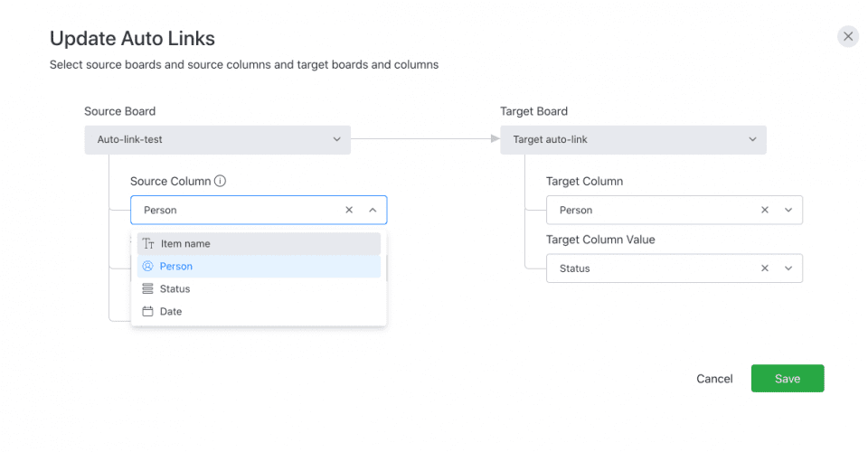The height and width of the screenshot is (452, 868).
Task: Save the auto link settings
Action: (x=788, y=379)
